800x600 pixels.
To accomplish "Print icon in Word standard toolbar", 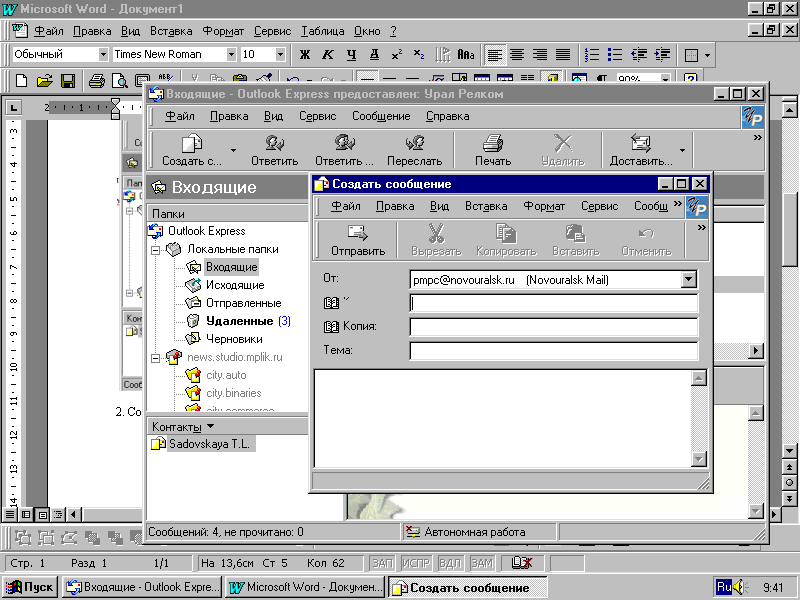I will (96, 81).
